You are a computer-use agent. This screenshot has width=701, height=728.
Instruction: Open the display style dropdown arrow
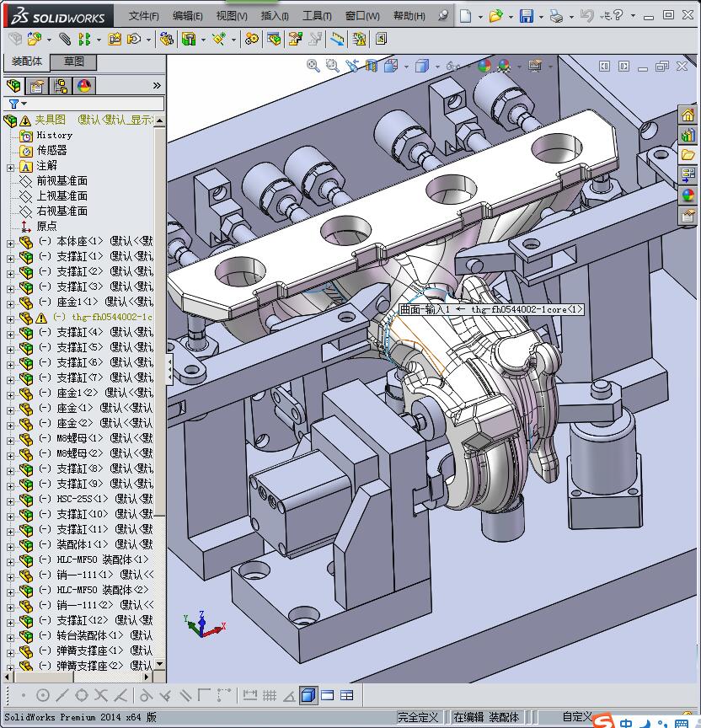point(437,66)
